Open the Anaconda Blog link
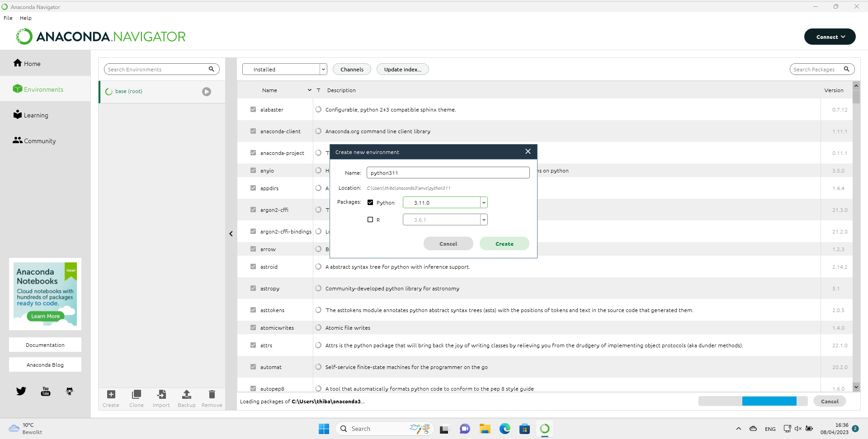The width and height of the screenshot is (868, 439). 45,364
